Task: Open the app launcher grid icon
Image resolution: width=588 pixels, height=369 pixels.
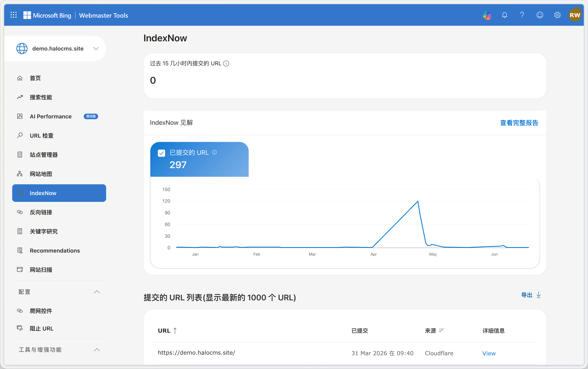Action: [x=14, y=15]
